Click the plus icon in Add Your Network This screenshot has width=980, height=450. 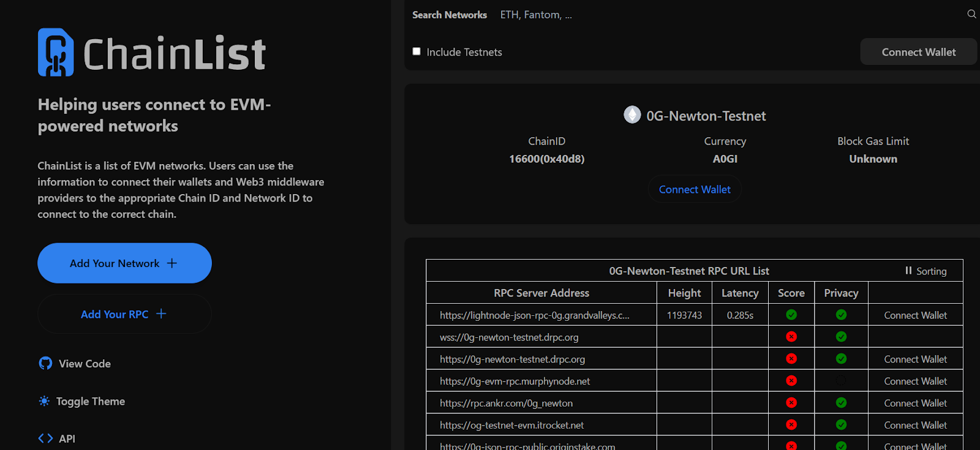172,263
